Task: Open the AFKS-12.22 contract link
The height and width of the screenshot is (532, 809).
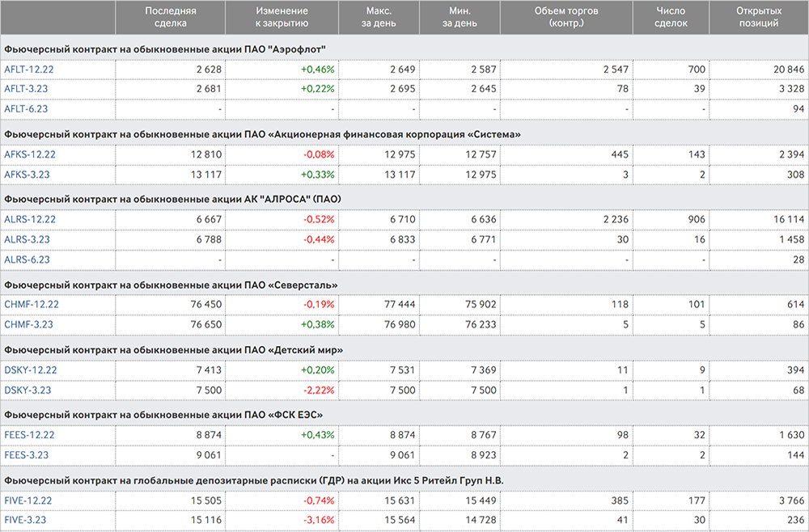Action: [x=29, y=154]
